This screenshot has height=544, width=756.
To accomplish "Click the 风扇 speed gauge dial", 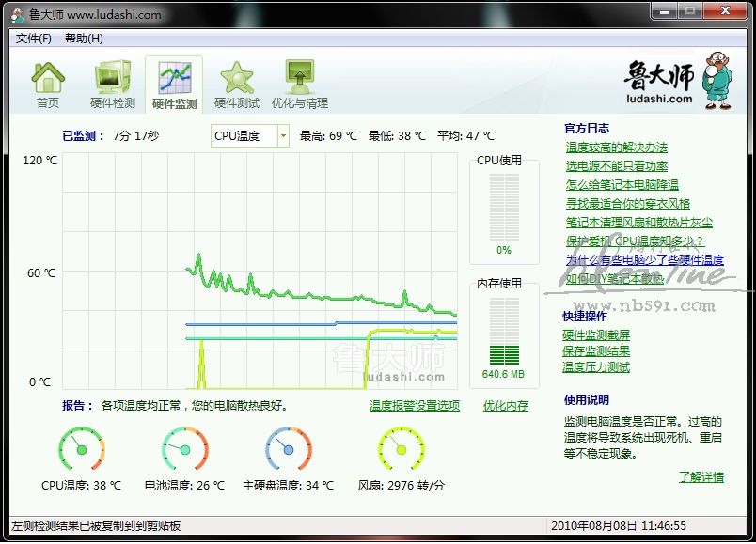I will pyautogui.click(x=402, y=449).
